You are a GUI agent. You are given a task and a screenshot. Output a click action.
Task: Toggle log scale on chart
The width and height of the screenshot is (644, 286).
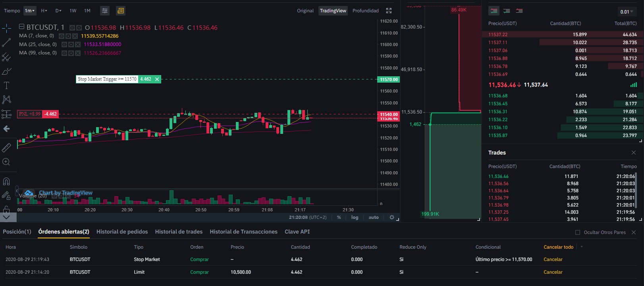tap(355, 217)
